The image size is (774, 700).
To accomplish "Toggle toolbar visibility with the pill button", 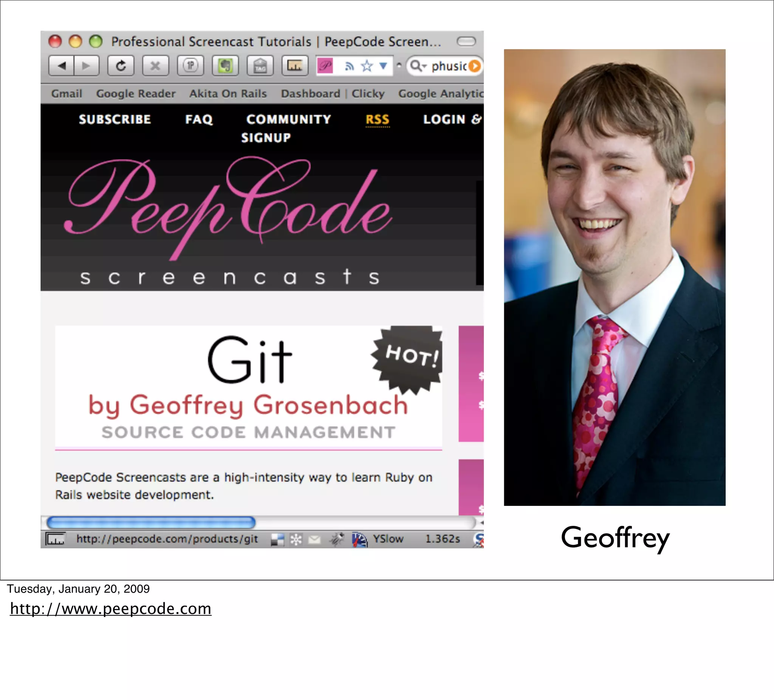I will click(466, 42).
